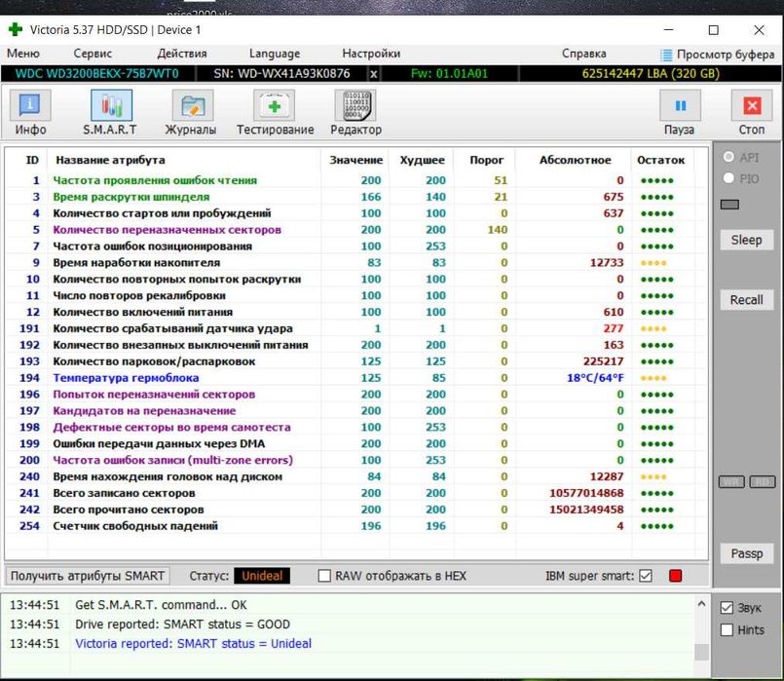Open the Редактор hex editor icon
The height and width of the screenshot is (681, 784).
click(356, 106)
